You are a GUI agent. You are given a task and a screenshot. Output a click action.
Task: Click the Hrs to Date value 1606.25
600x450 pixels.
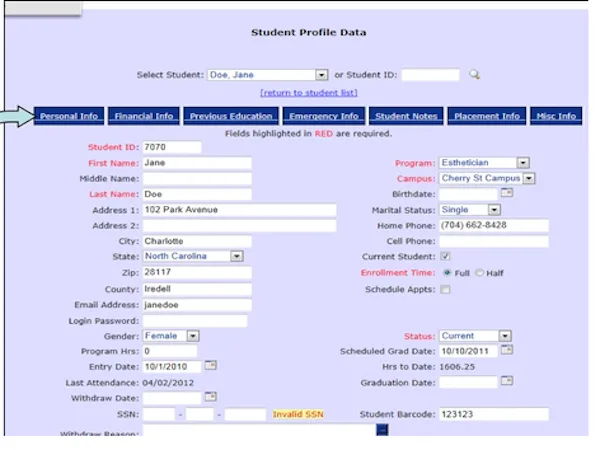pos(457,367)
